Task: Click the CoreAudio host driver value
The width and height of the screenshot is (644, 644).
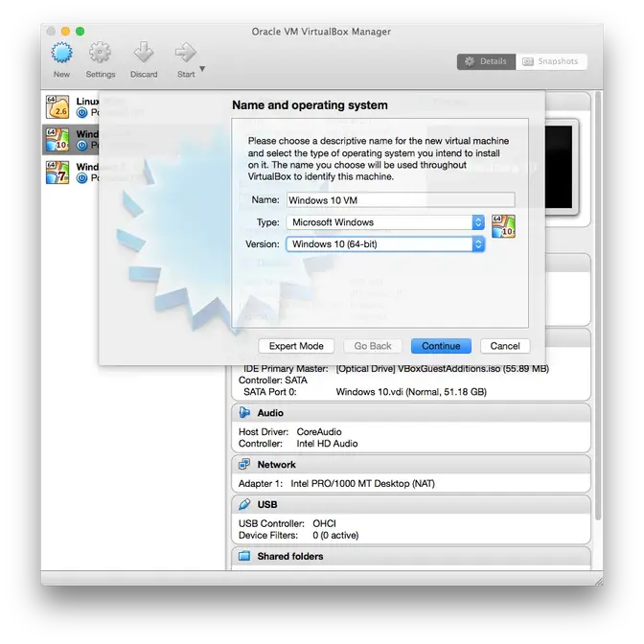Action: pyautogui.click(x=319, y=431)
